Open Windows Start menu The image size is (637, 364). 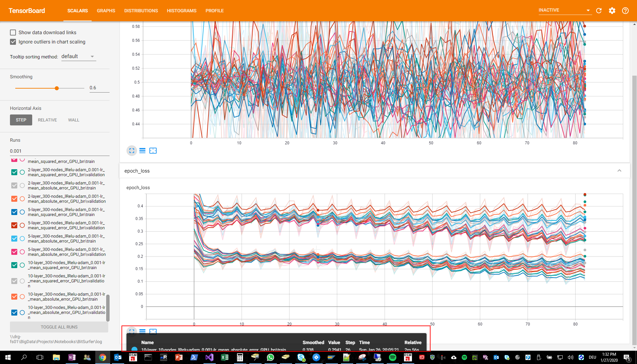[8, 357]
